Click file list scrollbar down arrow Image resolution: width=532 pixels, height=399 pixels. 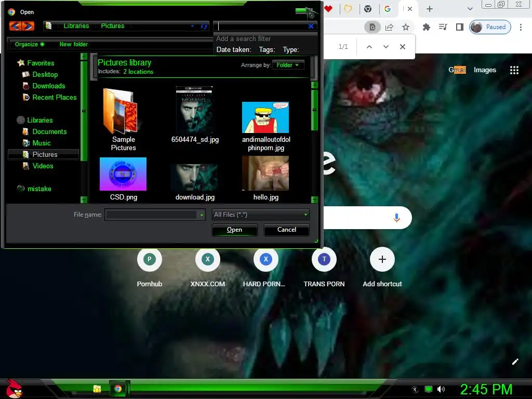pos(314,199)
